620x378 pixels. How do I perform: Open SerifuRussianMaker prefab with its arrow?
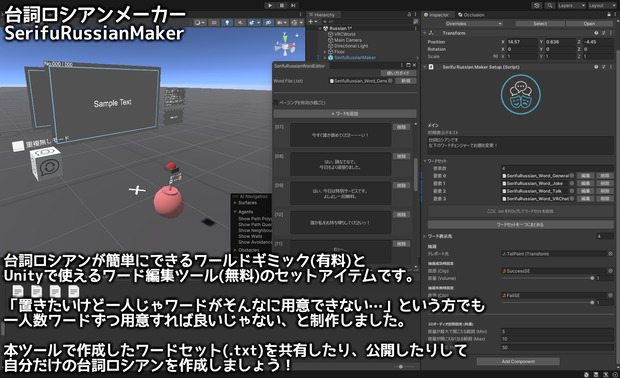tap(417, 58)
